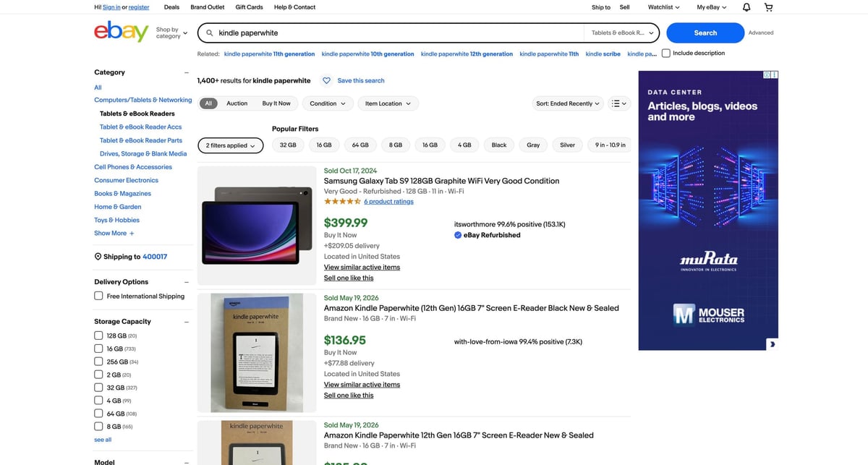Collapse the Storage Capacity section
This screenshot has width=868, height=465.
[x=186, y=322]
